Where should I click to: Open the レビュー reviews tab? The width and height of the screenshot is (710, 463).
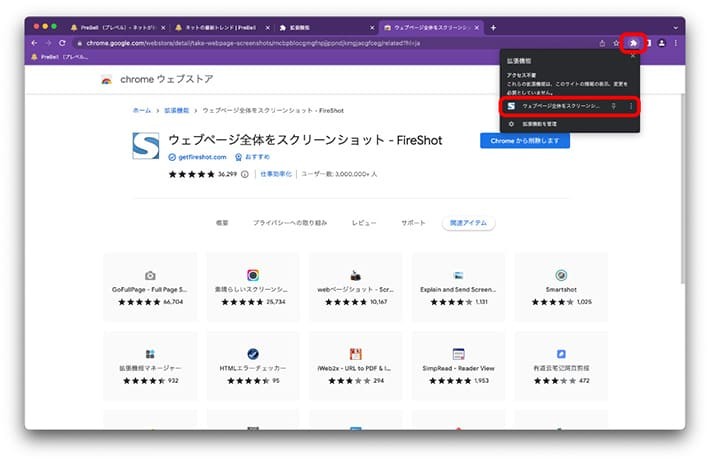click(364, 223)
